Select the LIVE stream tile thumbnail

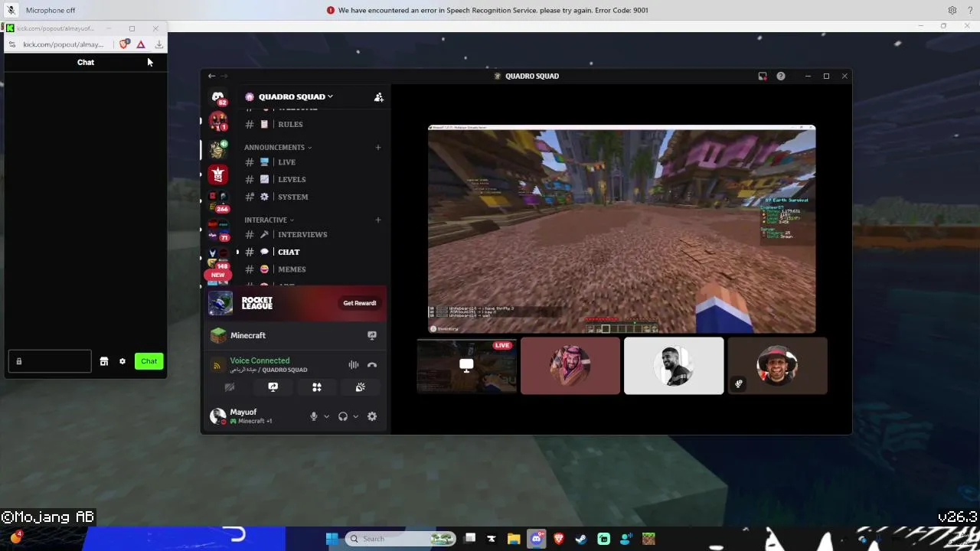coord(466,366)
